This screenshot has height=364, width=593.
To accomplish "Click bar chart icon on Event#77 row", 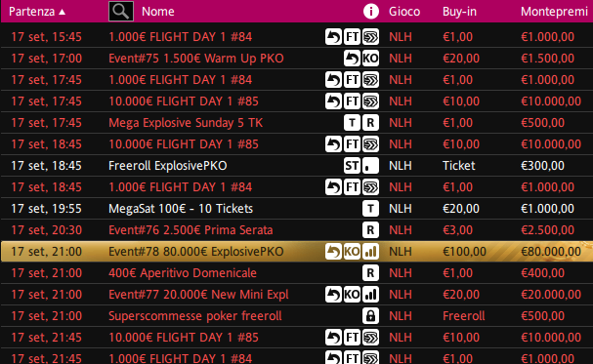I will click(370, 295).
